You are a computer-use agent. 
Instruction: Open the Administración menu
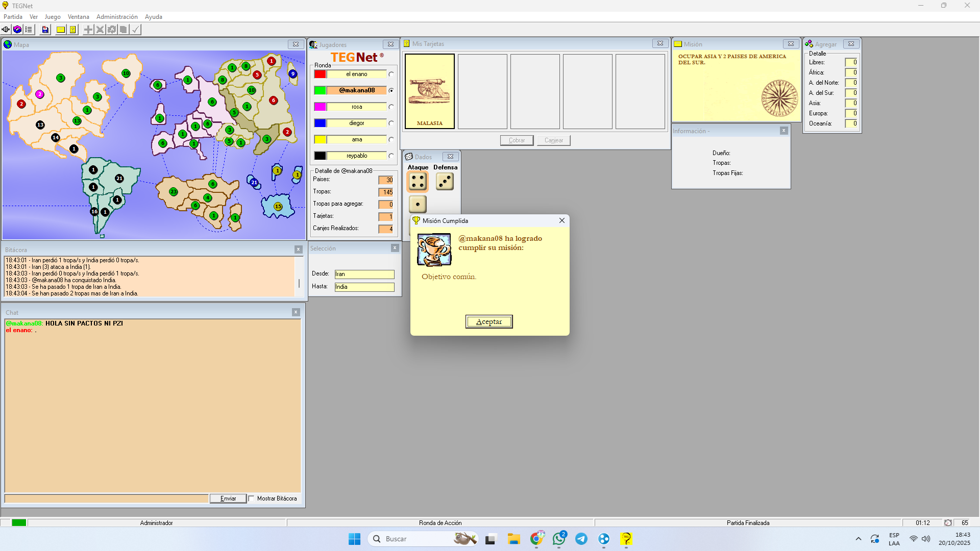pos(117,17)
